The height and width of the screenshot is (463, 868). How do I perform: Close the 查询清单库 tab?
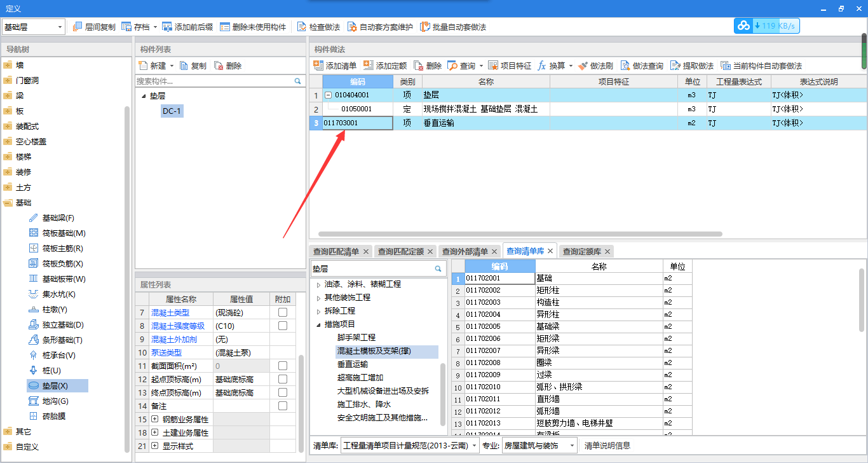pos(550,251)
